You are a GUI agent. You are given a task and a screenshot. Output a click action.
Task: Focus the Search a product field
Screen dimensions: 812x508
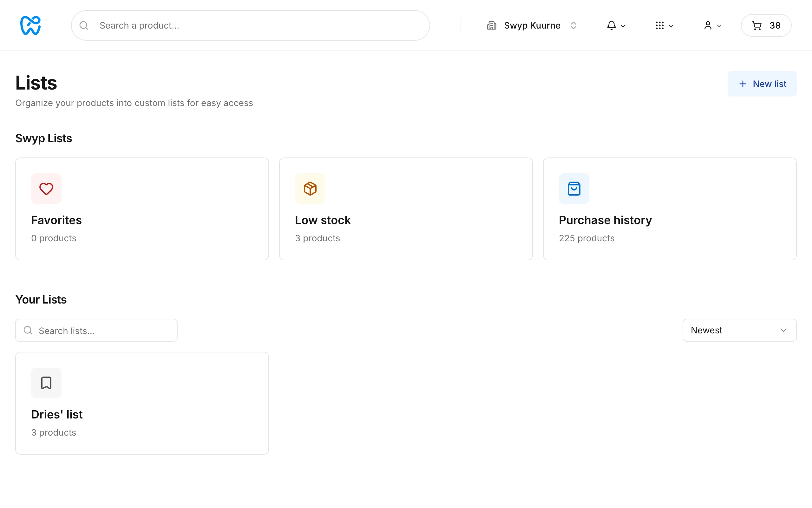coord(250,25)
